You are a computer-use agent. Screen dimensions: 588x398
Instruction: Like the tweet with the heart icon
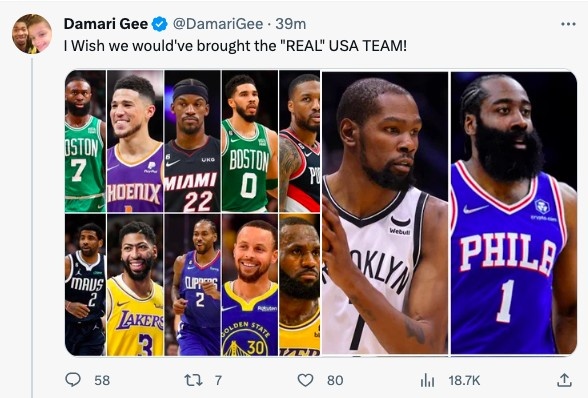[305, 380]
